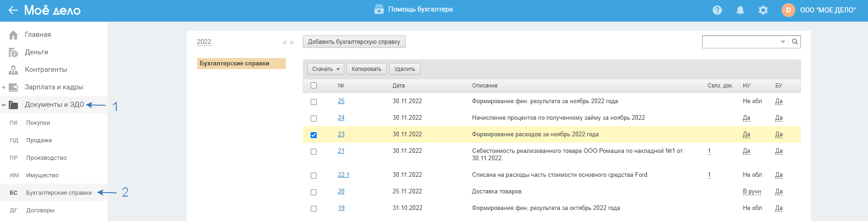The width and height of the screenshot is (868, 221).
Task: Click inside the search input field
Action: click(x=741, y=42)
